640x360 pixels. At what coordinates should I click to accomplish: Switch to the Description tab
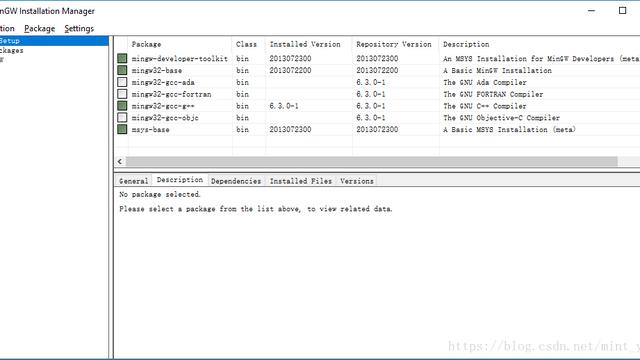tap(180, 180)
